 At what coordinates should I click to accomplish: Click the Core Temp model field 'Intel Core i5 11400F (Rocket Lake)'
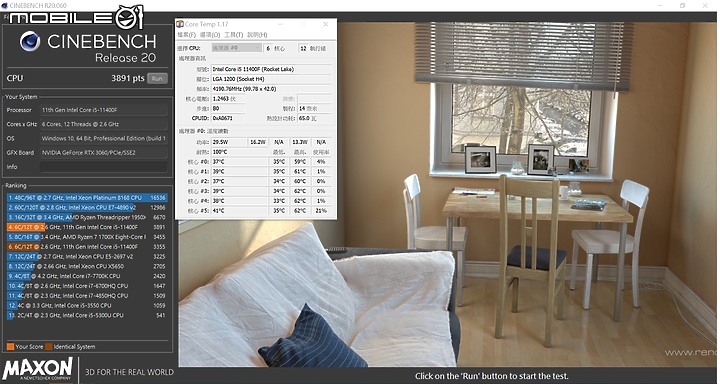[x=271, y=69]
